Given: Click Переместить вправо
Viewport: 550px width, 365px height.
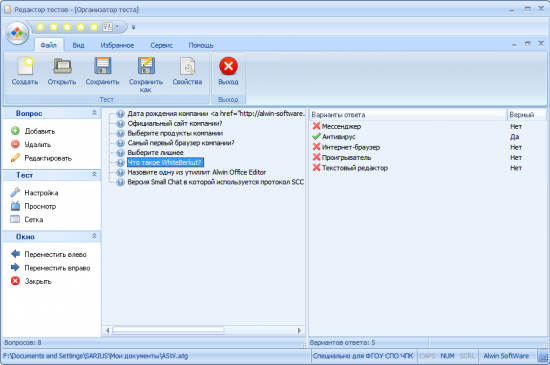Looking at the screenshot, I should [51, 268].
